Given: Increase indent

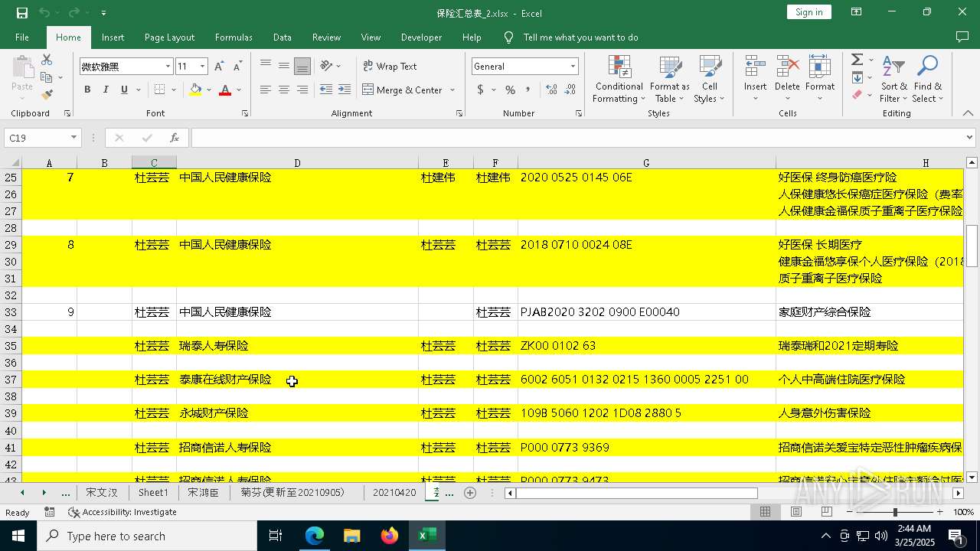Looking at the screenshot, I should coord(345,90).
